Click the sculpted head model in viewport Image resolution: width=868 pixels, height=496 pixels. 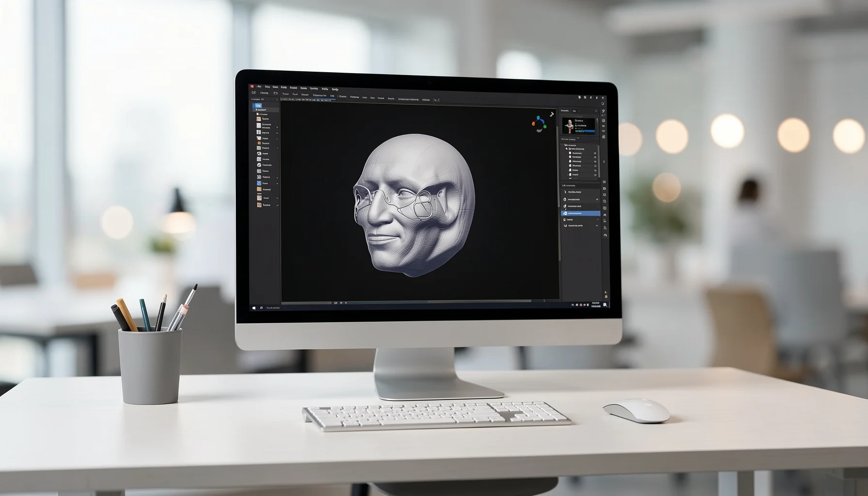(415, 205)
